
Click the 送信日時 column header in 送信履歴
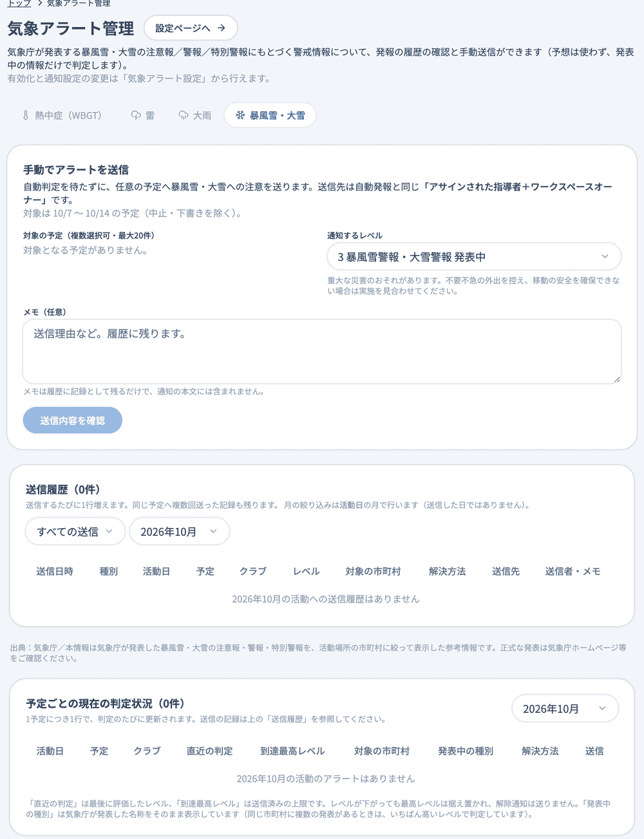(x=55, y=571)
